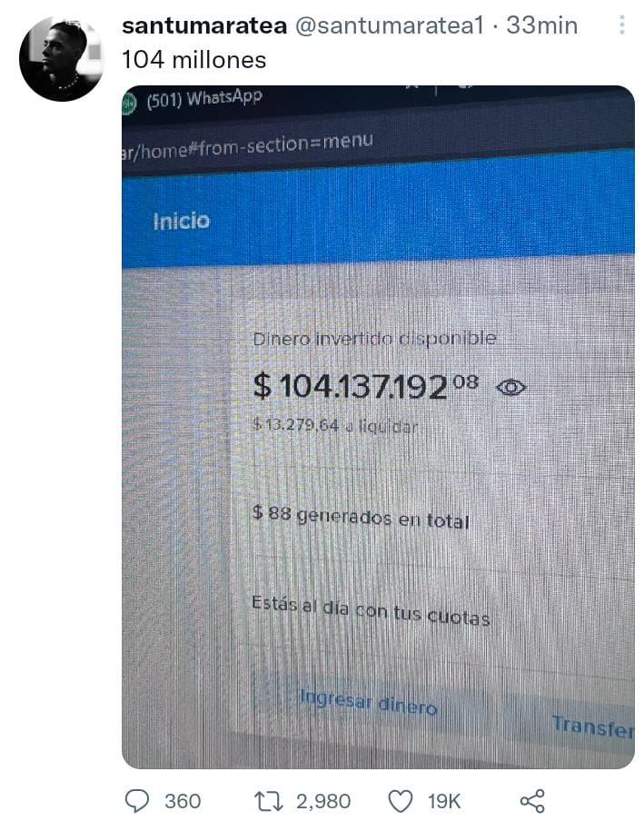Screen dimensions: 644x831
Task: Click the reply speech bubble icon
Action: [137, 801]
